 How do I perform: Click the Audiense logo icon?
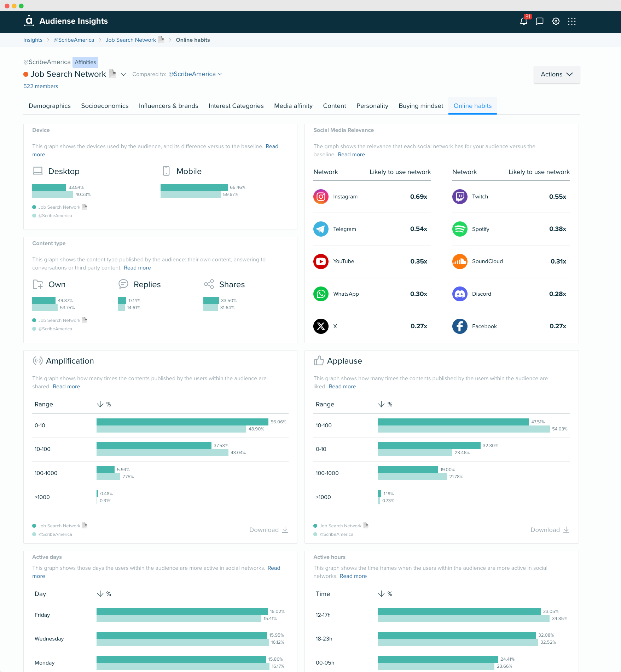[x=29, y=21]
